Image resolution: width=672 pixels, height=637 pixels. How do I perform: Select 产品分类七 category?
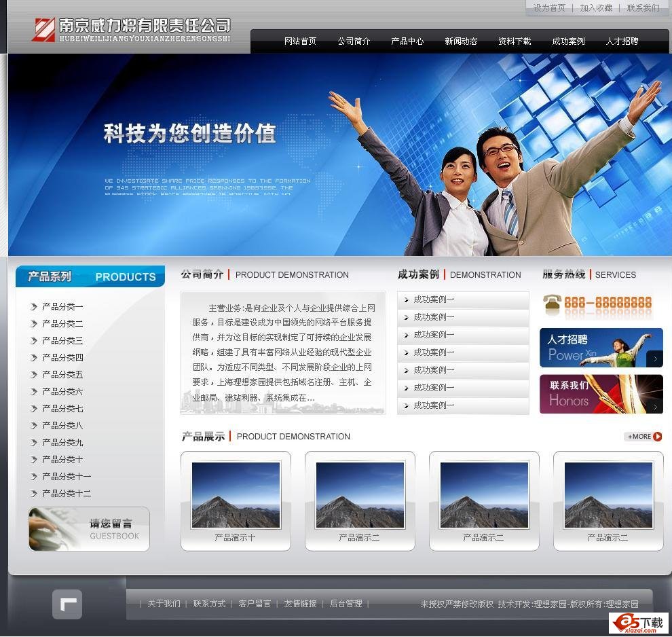point(62,409)
